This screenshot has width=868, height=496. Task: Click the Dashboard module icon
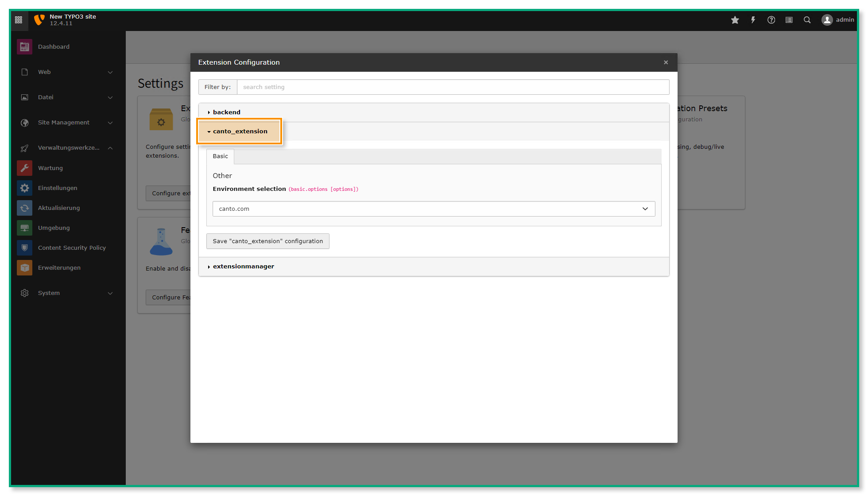point(24,46)
